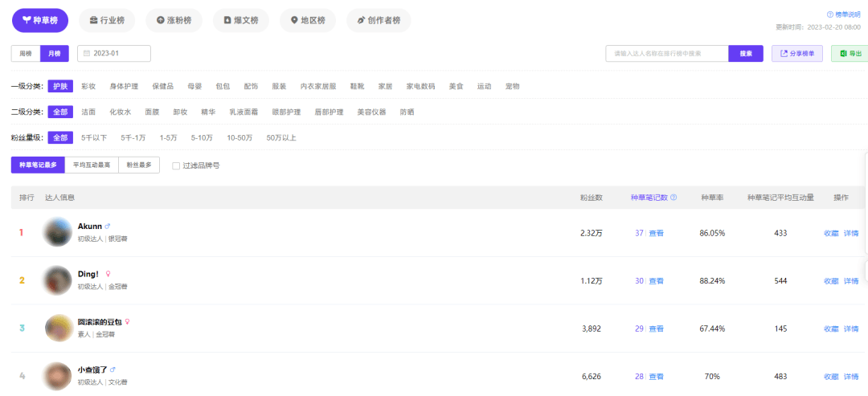Select 内衣家居服 category
Screen dimensions: 868x396
(x=318, y=86)
